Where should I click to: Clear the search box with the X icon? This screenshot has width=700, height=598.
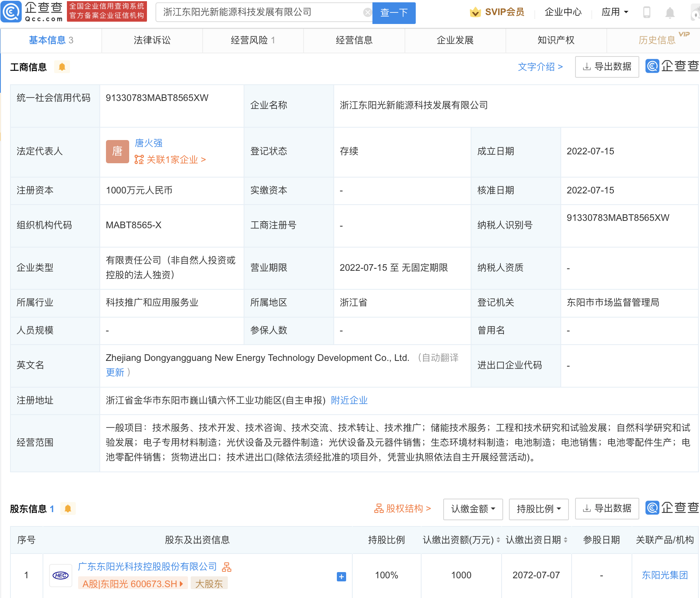pyautogui.click(x=367, y=13)
